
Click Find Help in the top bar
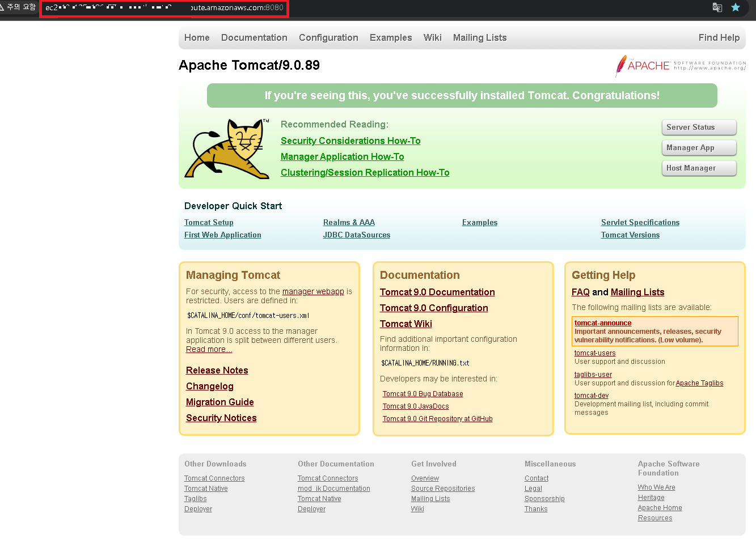click(x=719, y=37)
